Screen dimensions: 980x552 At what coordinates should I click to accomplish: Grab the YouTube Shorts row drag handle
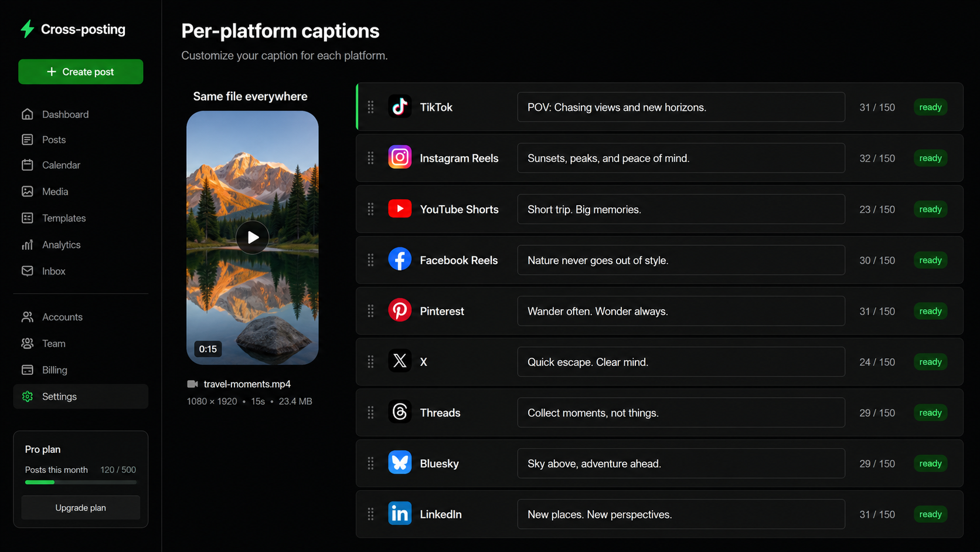click(370, 209)
